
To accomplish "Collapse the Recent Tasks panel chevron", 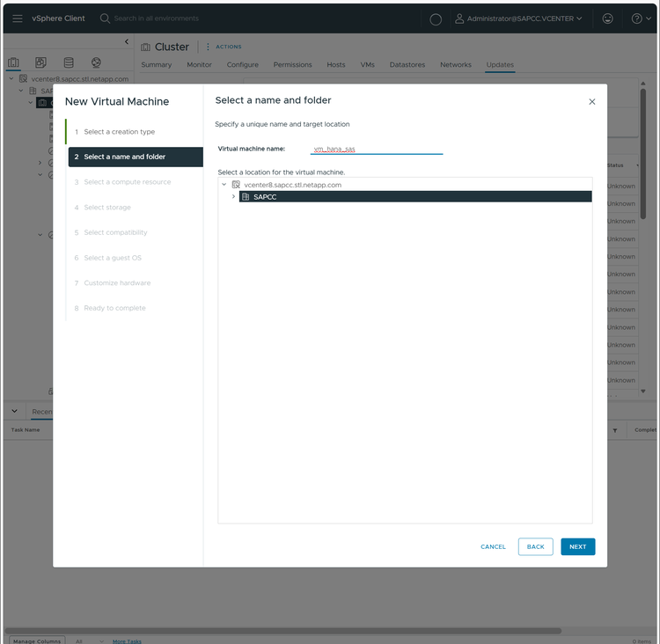I will (x=14, y=411).
